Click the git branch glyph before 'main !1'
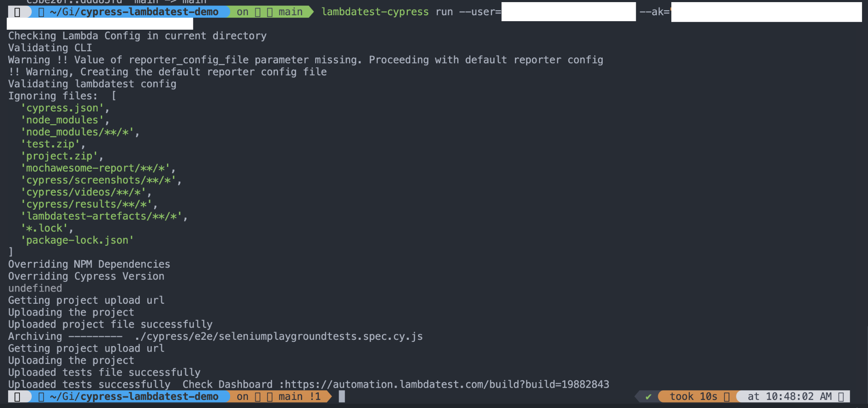The image size is (868, 408). tap(270, 397)
